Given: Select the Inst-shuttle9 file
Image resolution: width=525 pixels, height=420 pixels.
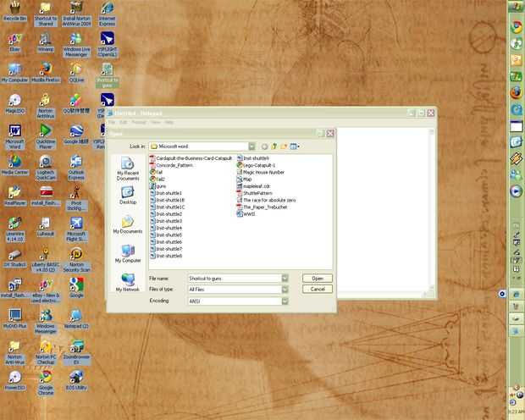Looking at the screenshot, I should (x=253, y=158).
